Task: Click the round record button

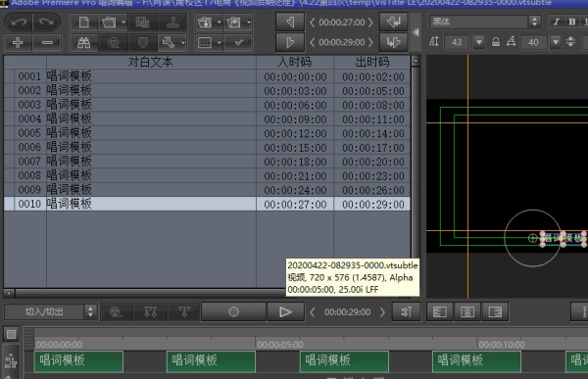Action: (233, 311)
